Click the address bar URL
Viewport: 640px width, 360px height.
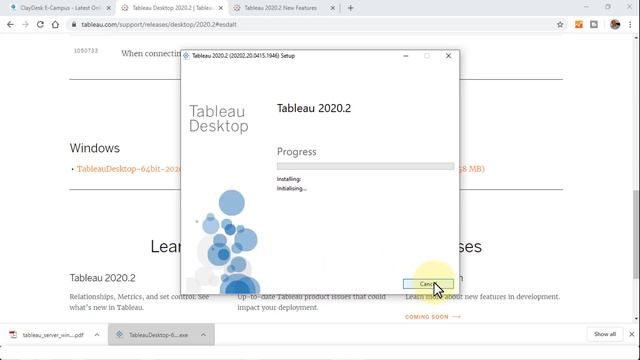[x=159, y=24]
